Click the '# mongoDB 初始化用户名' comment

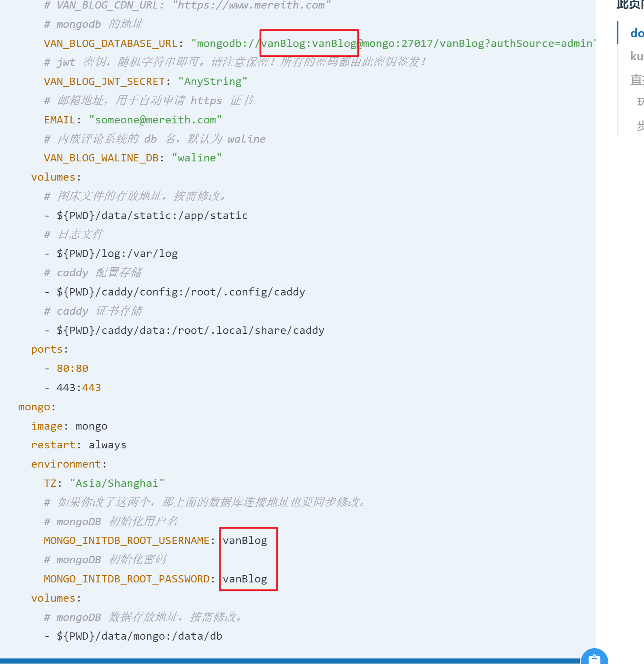111,522
